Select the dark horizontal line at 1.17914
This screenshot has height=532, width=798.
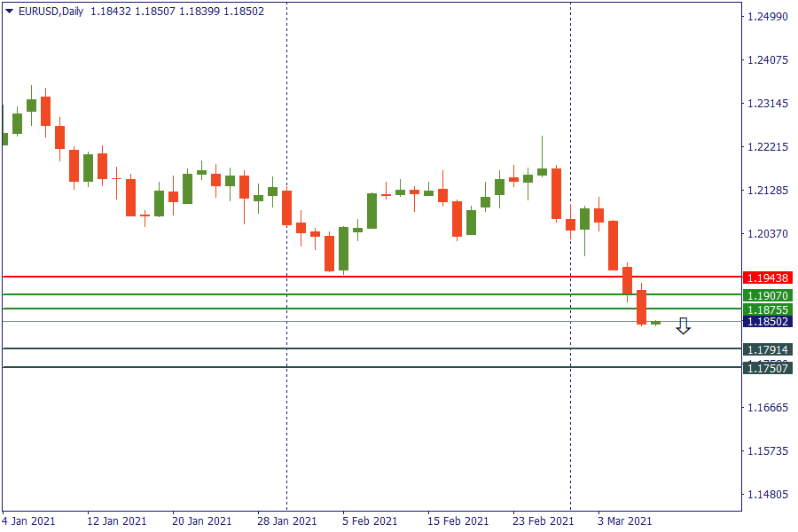click(372, 348)
